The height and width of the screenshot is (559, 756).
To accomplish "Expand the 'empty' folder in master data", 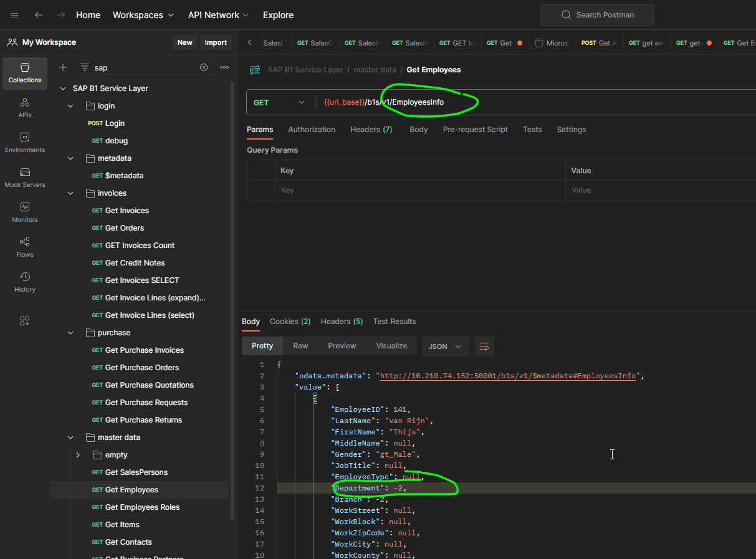I will click(78, 455).
